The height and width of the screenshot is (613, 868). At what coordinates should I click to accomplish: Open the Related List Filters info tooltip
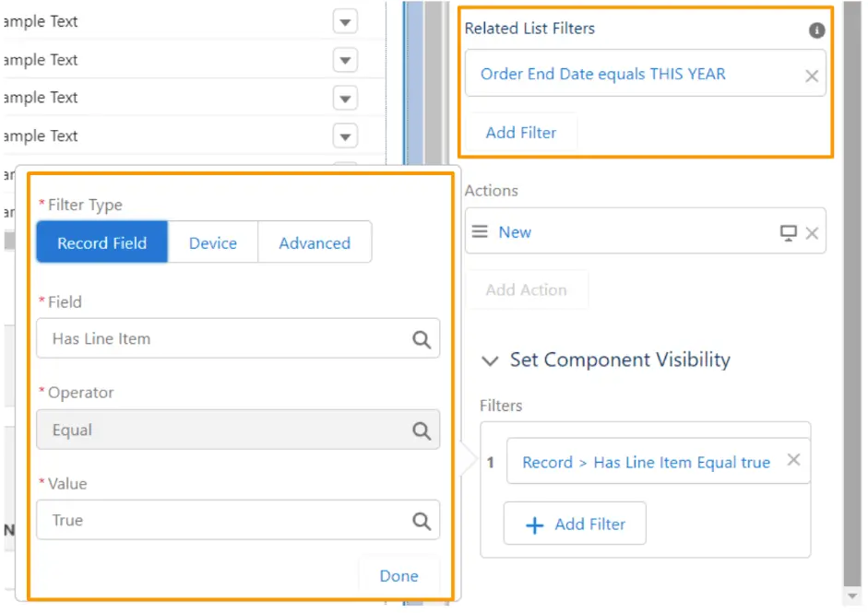pyautogui.click(x=815, y=29)
